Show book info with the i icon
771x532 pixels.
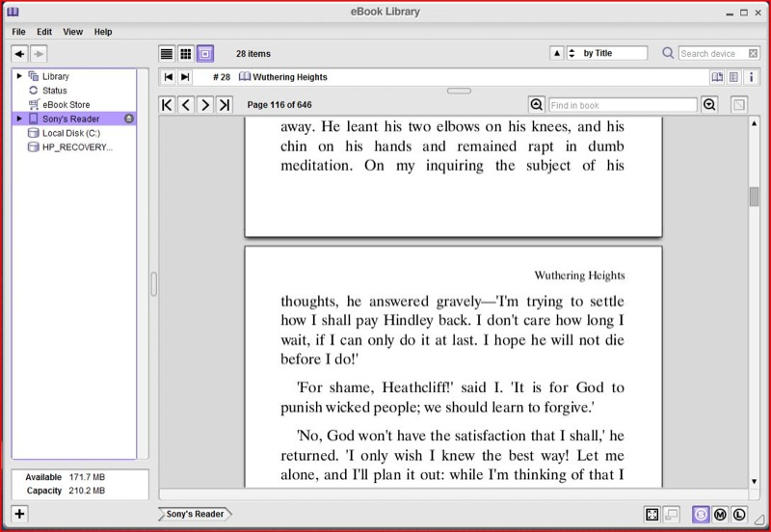pyautogui.click(x=751, y=77)
